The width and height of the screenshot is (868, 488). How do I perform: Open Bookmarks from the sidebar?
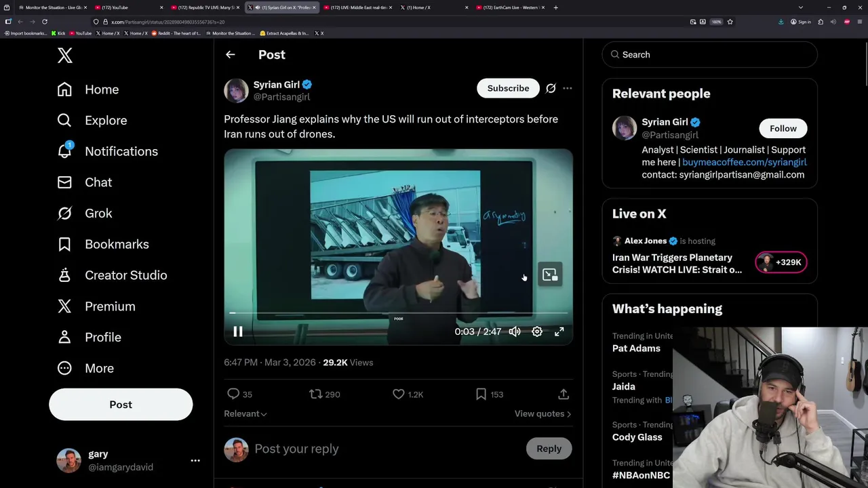pos(116,244)
